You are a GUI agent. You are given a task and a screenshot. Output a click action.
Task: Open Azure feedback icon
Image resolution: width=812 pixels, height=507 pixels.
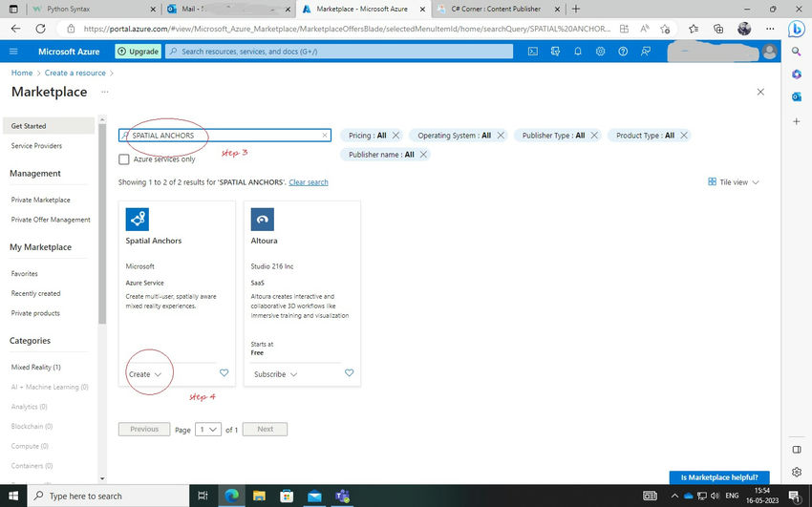[646, 52]
